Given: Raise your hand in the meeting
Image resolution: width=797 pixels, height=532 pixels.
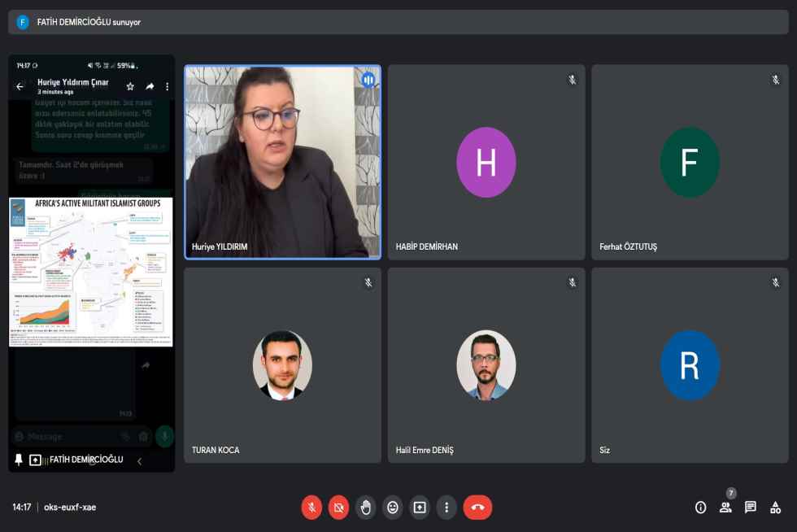Looking at the screenshot, I should coord(366,508).
